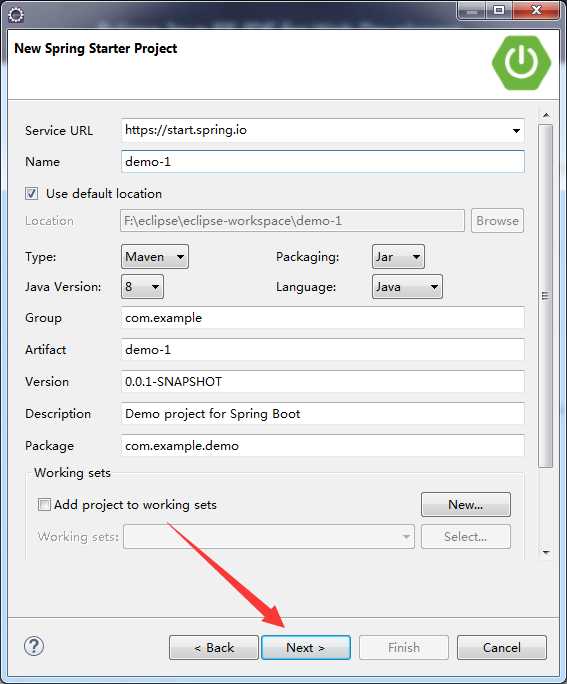The width and height of the screenshot is (567, 684).
Task: Focus the Name field demo-1
Action: [x=323, y=162]
